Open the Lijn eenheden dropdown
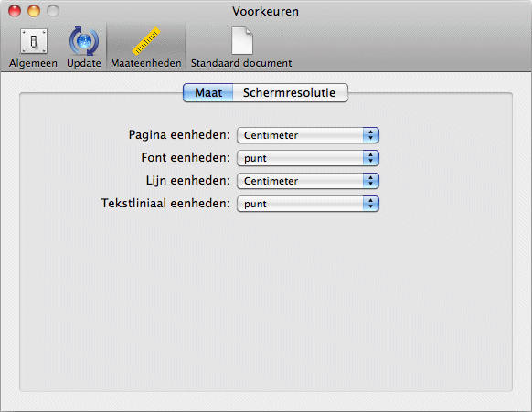The image size is (532, 412). (308, 181)
